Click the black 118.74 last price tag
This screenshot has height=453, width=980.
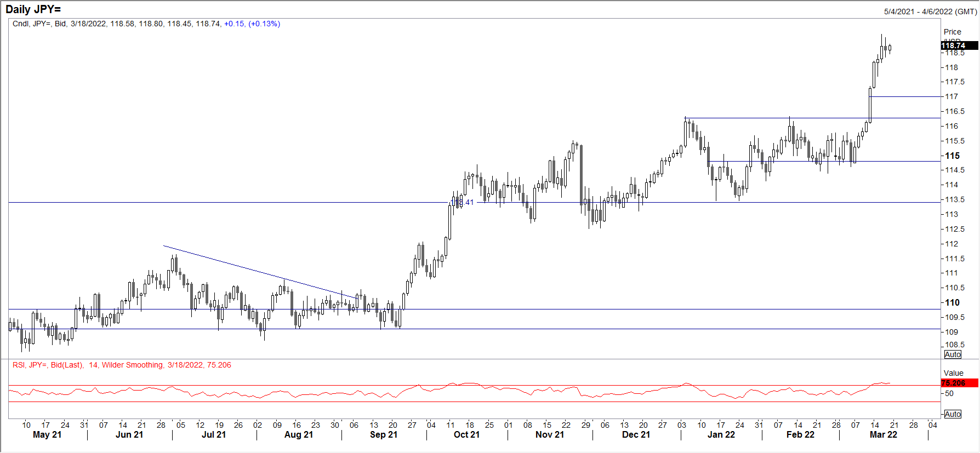pyautogui.click(x=960, y=45)
